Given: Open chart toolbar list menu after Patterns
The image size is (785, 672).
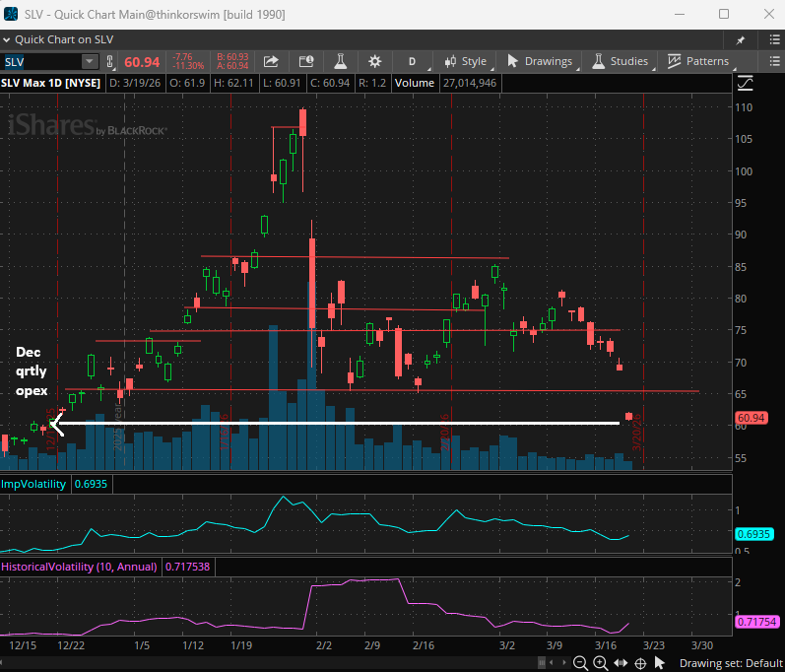Looking at the screenshot, I should 774,61.
